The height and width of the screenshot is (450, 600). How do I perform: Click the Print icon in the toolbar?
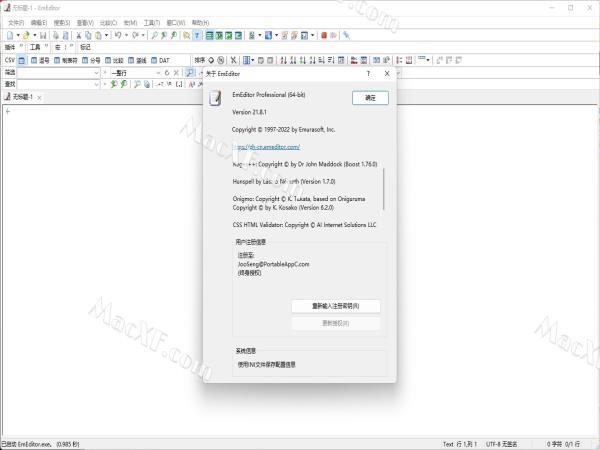[x=55, y=35]
